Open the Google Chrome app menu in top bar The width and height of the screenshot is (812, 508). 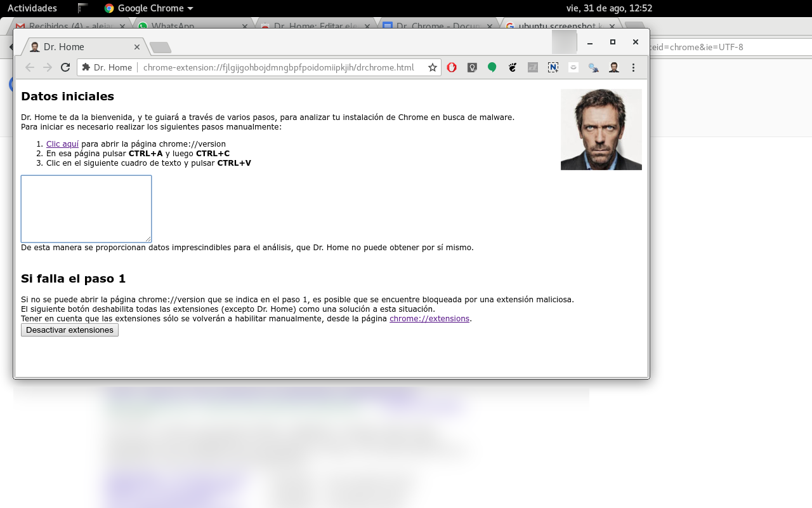pos(149,8)
